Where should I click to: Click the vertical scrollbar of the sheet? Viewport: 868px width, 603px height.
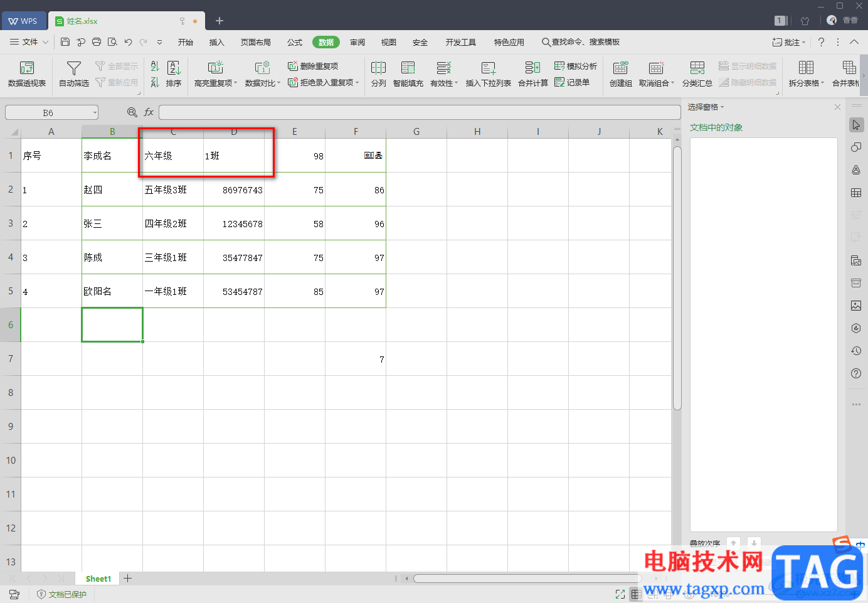click(x=677, y=279)
